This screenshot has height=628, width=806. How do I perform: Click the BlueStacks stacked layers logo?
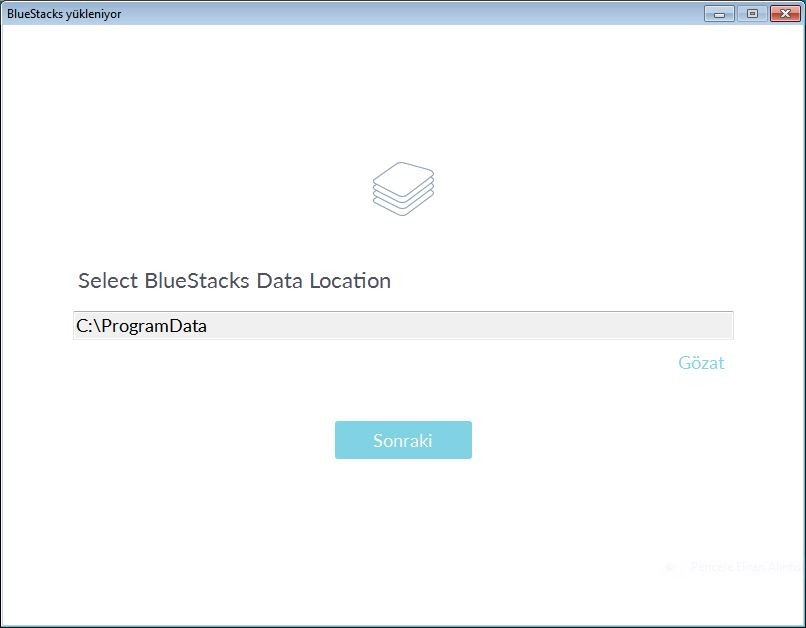tap(404, 189)
